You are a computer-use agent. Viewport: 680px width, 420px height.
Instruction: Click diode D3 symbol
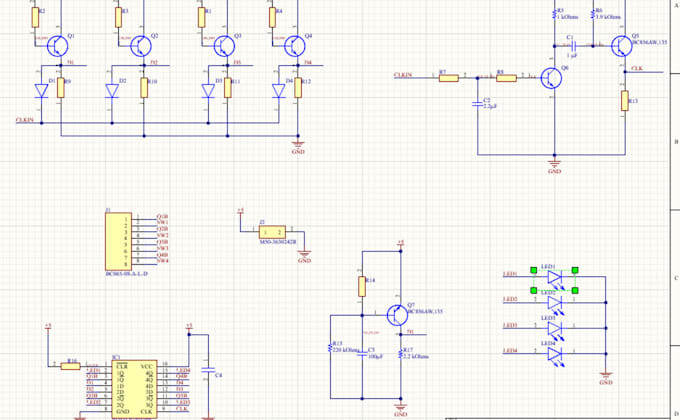pos(208,91)
